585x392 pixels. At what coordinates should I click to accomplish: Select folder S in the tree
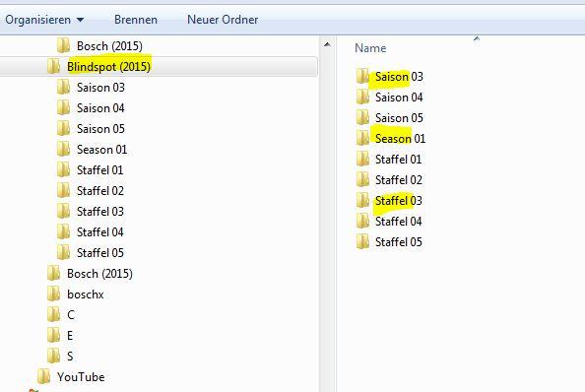tap(70, 357)
